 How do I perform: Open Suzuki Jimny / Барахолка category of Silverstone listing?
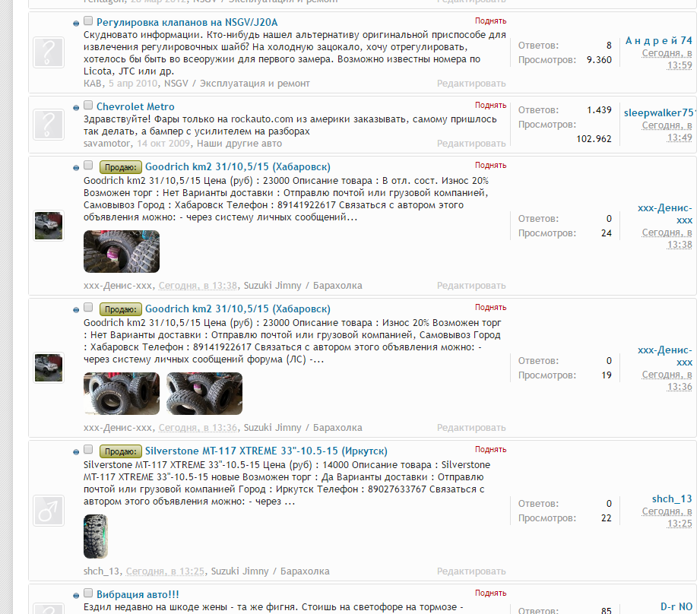(x=270, y=571)
